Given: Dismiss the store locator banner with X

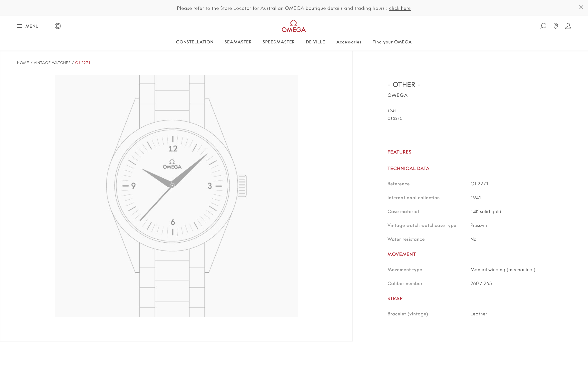Looking at the screenshot, I should [581, 8].
